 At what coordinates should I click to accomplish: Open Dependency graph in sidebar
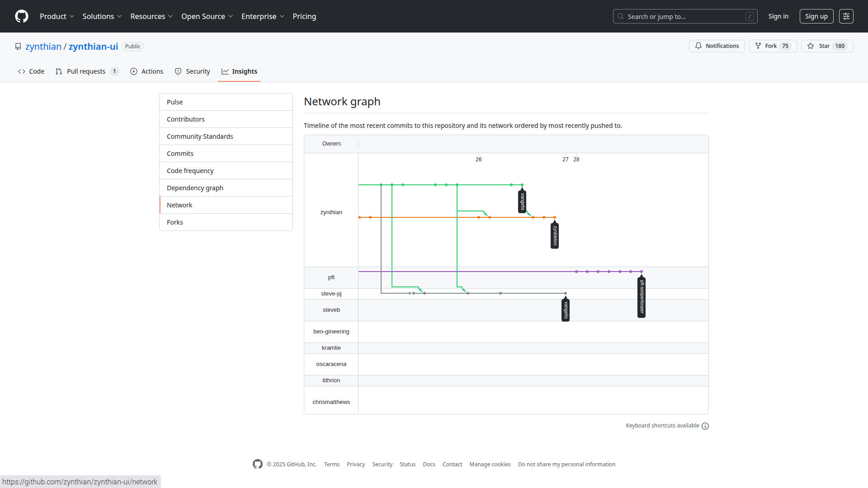(x=226, y=188)
